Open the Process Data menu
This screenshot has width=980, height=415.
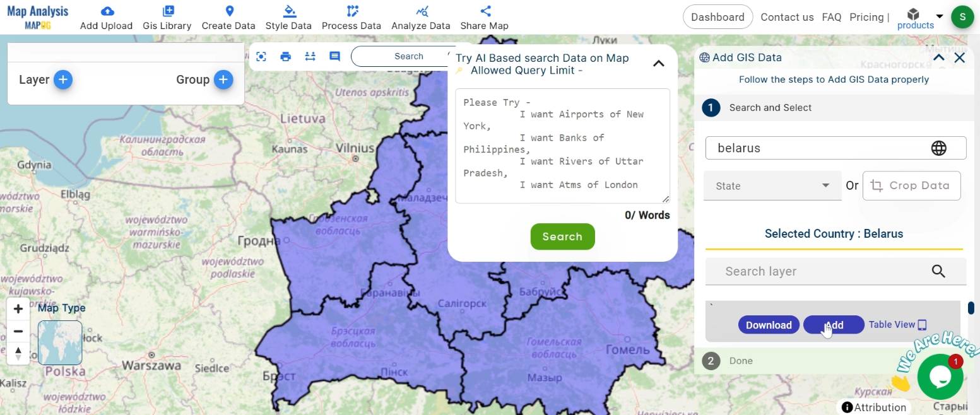tap(351, 18)
